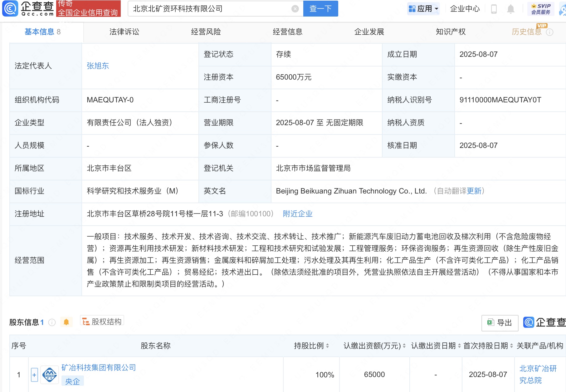Click 科学研究和技术服务业（M） industry value
Image resolution: width=566 pixels, height=392 pixels.
click(132, 191)
